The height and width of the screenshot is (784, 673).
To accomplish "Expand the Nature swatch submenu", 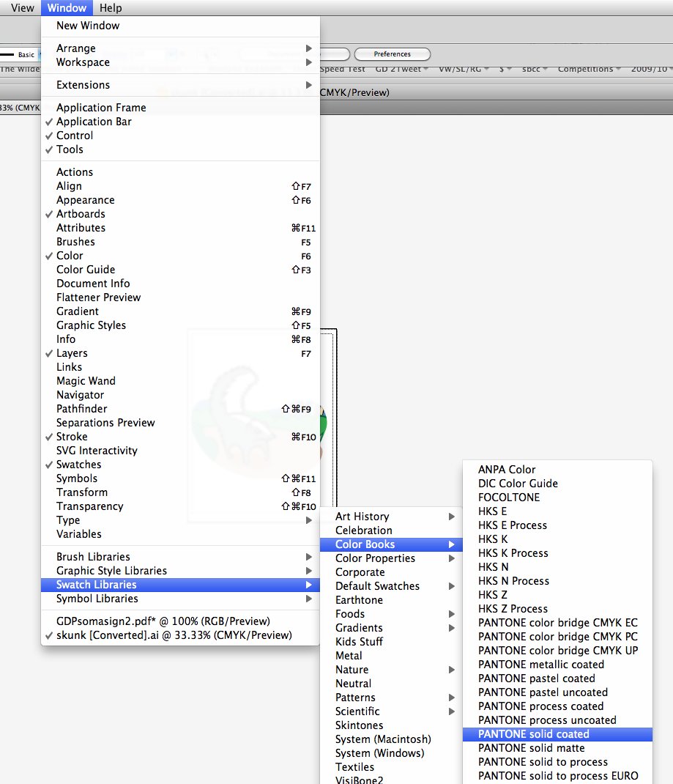I will coord(391,670).
